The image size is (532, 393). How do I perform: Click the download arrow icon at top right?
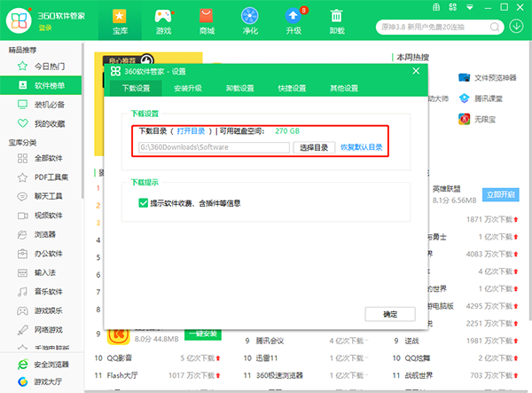tap(518, 24)
